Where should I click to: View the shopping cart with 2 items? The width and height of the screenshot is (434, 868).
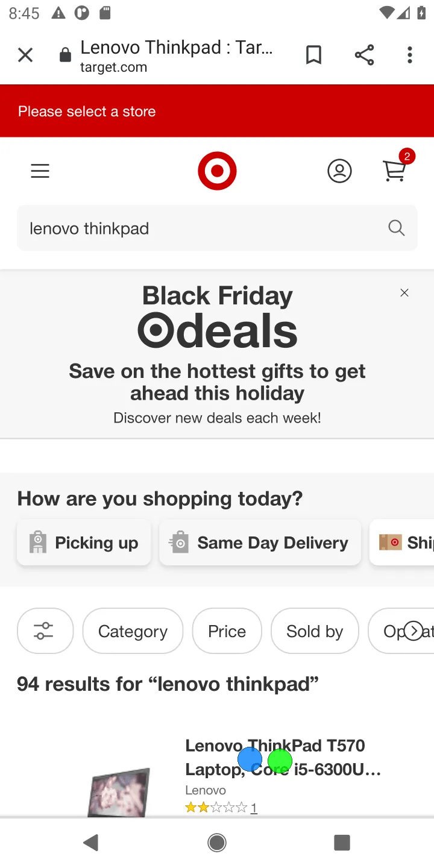[395, 170]
